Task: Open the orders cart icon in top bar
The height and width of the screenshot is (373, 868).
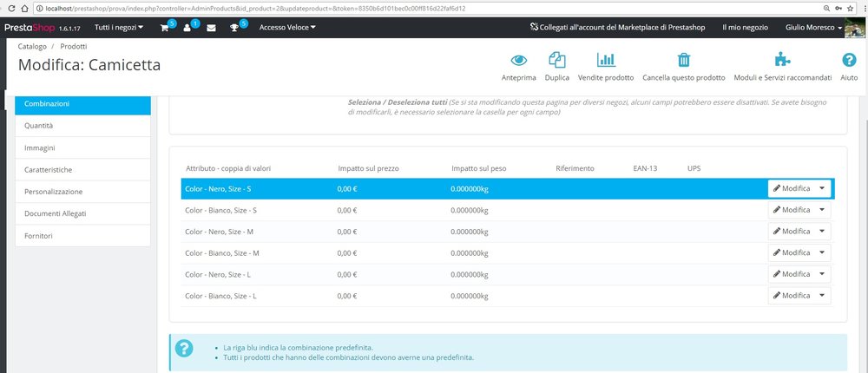Action: coord(165,28)
